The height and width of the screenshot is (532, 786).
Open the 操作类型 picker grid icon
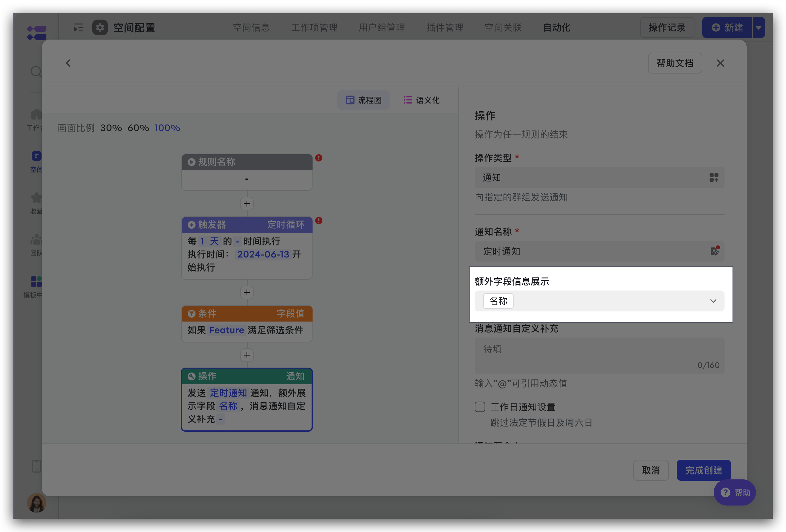click(714, 177)
